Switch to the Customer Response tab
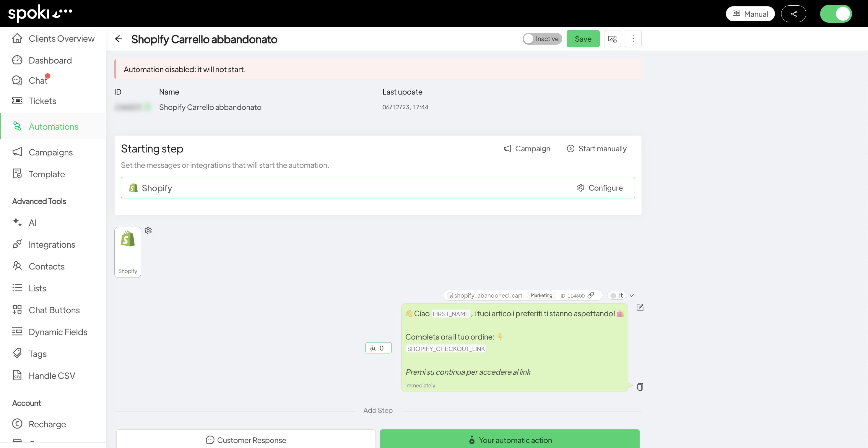 (x=246, y=439)
